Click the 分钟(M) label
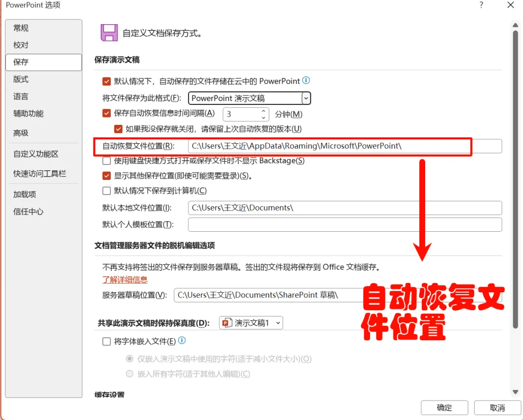 click(289, 114)
